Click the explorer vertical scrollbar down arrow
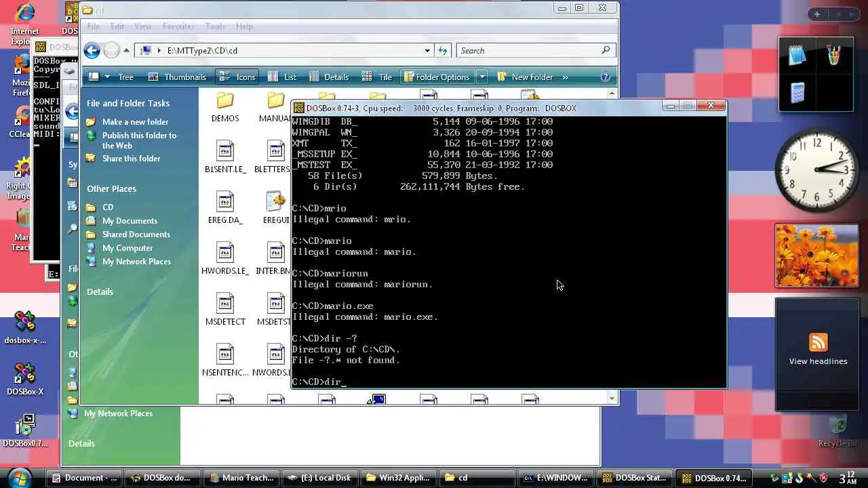 [x=613, y=399]
